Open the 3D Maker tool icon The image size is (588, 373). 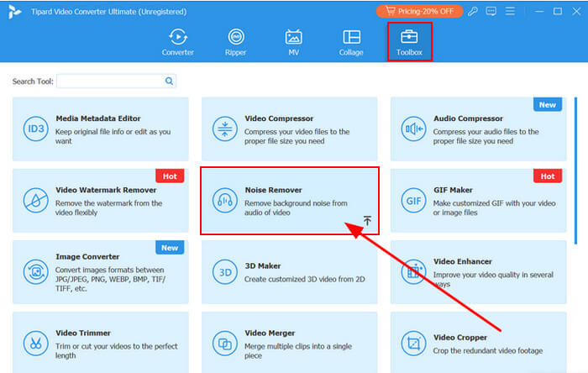[x=225, y=271]
